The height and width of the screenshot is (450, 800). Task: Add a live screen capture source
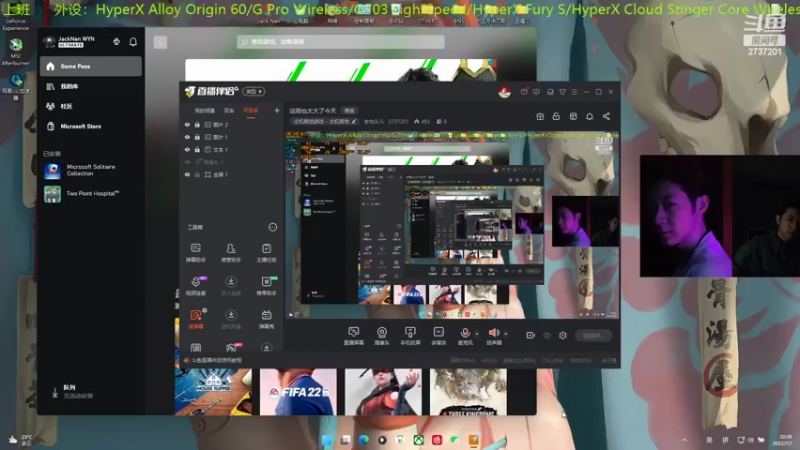354,336
